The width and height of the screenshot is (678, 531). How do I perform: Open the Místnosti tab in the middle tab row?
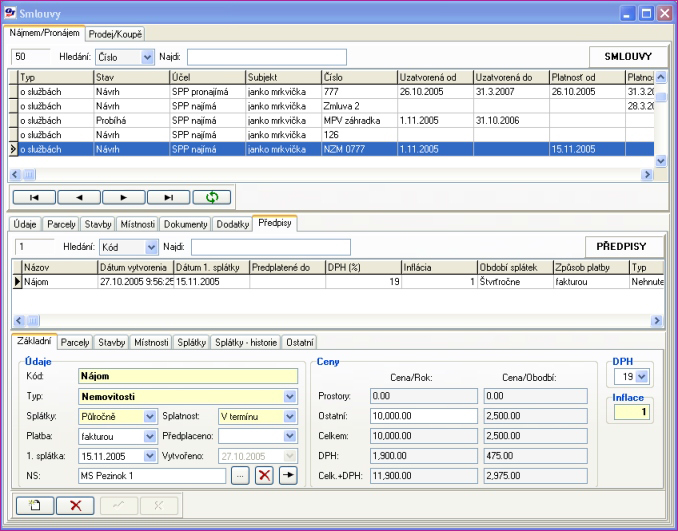point(138,224)
